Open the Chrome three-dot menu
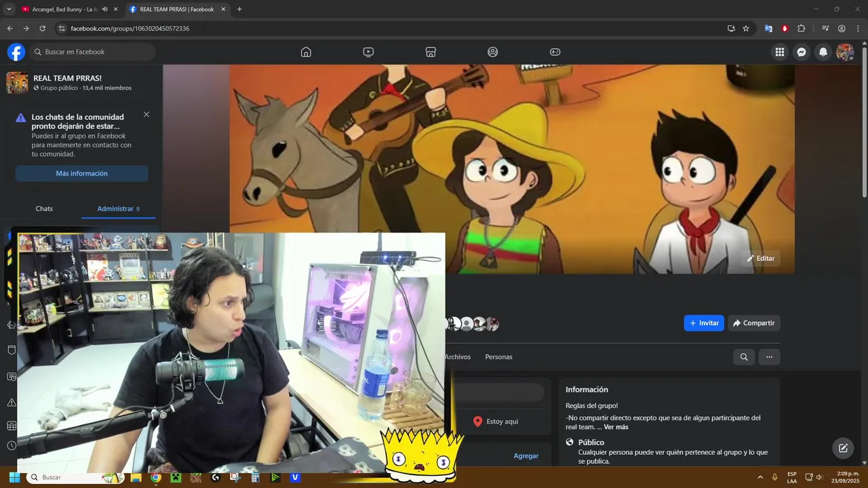This screenshot has height=488, width=868. click(x=857, y=28)
